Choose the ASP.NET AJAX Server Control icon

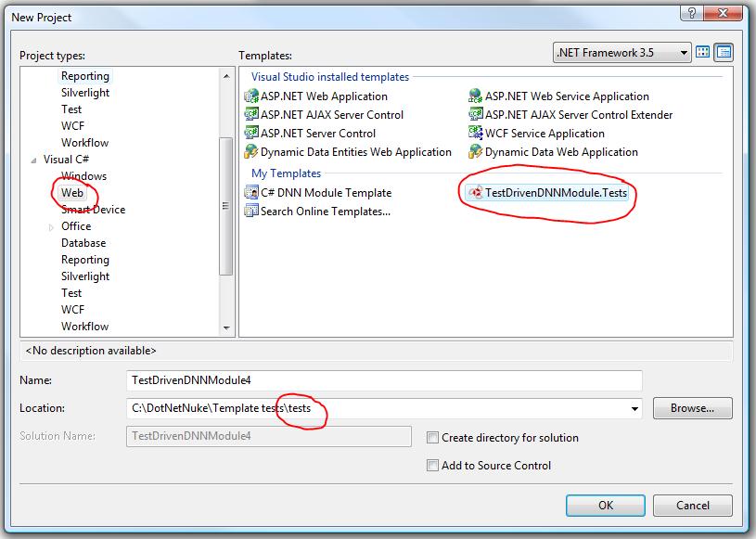pyautogui.click(x=250, y=115)
